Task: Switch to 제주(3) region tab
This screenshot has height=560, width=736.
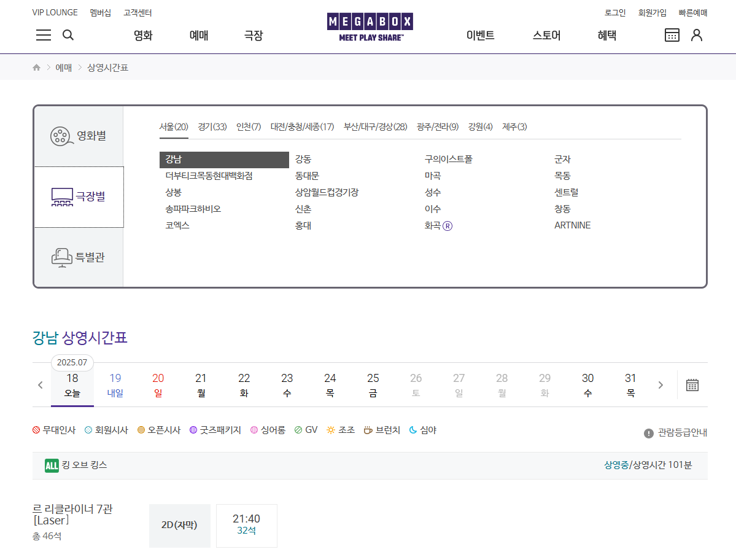Action: (x=514, y=126)
